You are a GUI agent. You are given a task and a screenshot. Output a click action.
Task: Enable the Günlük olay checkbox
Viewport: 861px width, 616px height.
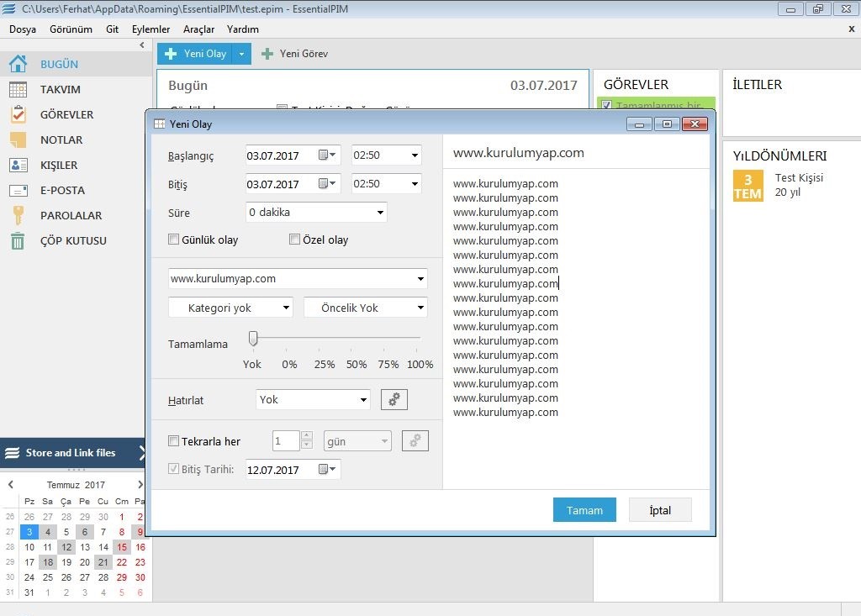173,240
